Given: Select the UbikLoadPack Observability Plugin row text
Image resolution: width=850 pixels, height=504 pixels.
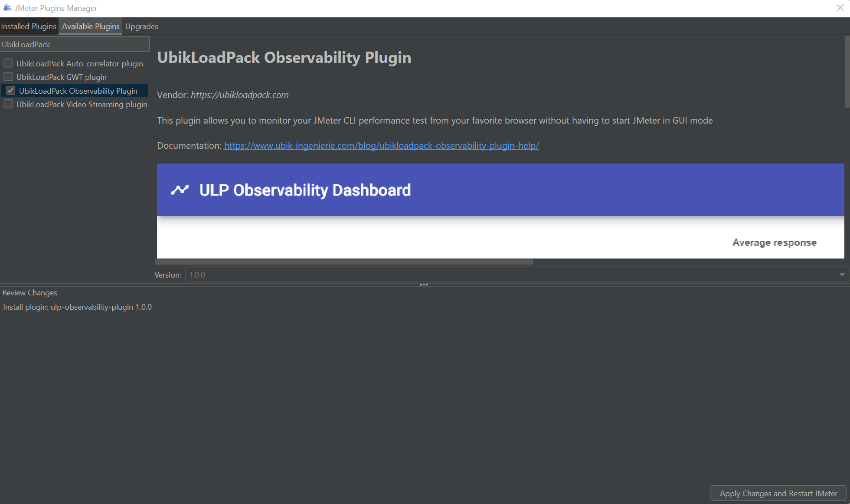Looking at the screenshot, I should (x=78, y=91).
